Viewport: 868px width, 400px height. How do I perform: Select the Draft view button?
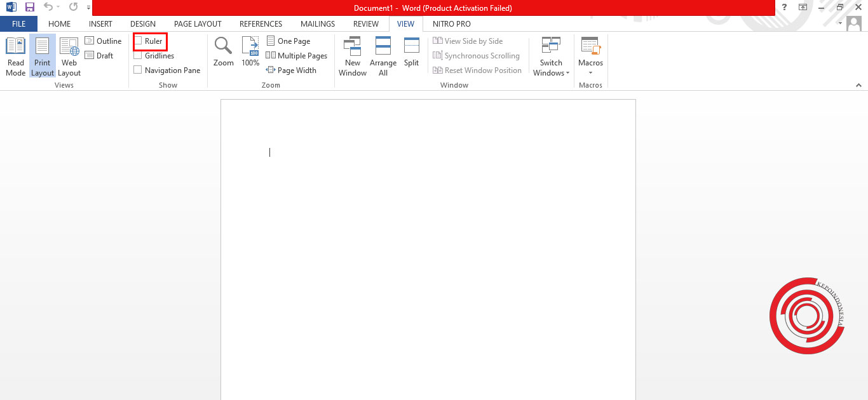coord(100,55)
